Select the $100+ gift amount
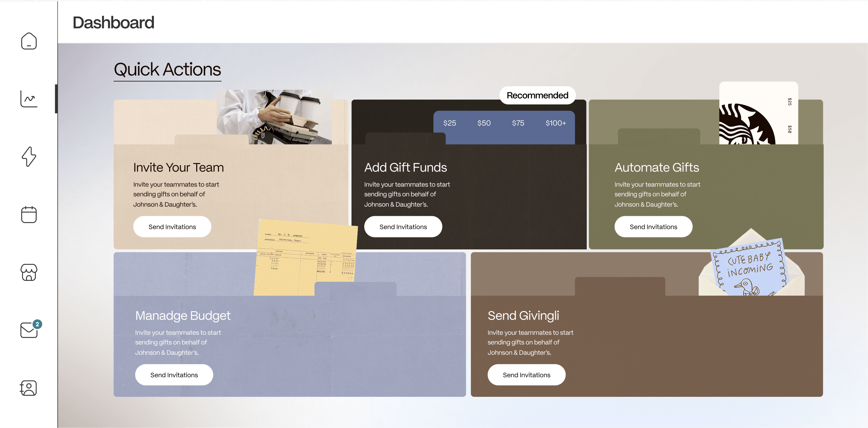The image size is (868, 428). 556,123
